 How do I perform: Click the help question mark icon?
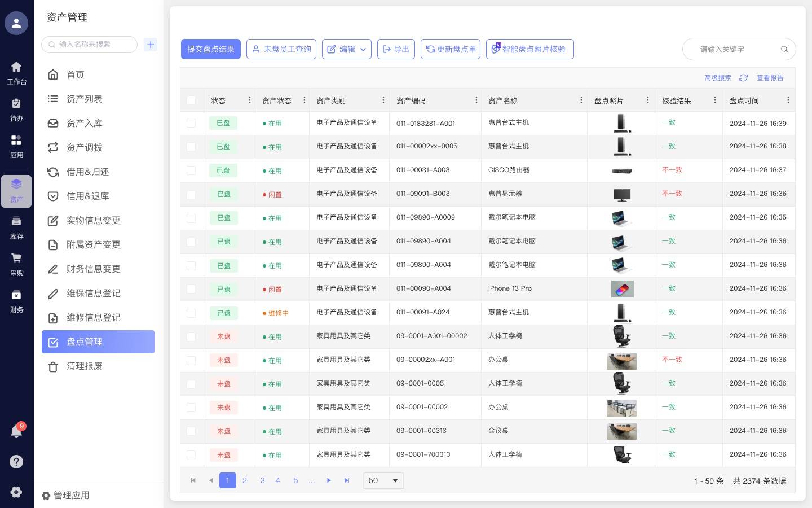coord(16,462)
